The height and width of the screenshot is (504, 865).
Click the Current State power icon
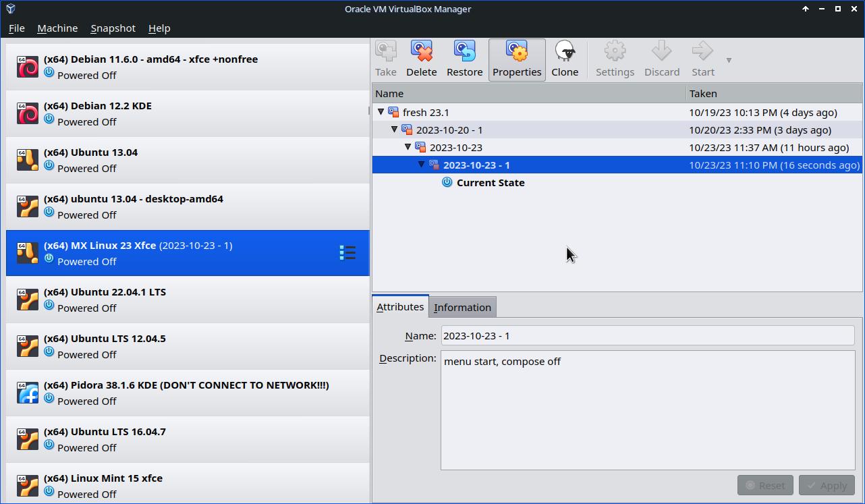(447, 182)
